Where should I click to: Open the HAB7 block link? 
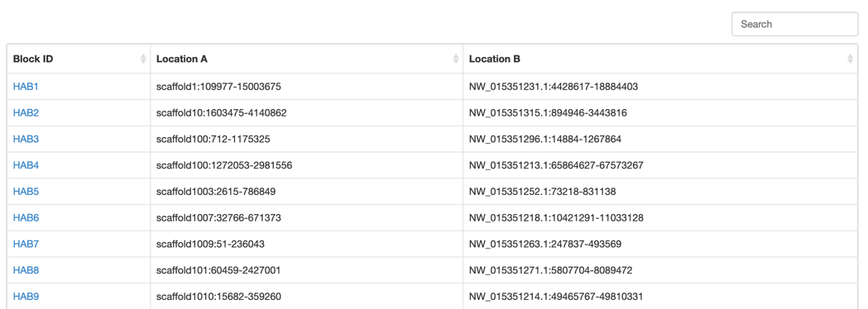click(26, 245)
